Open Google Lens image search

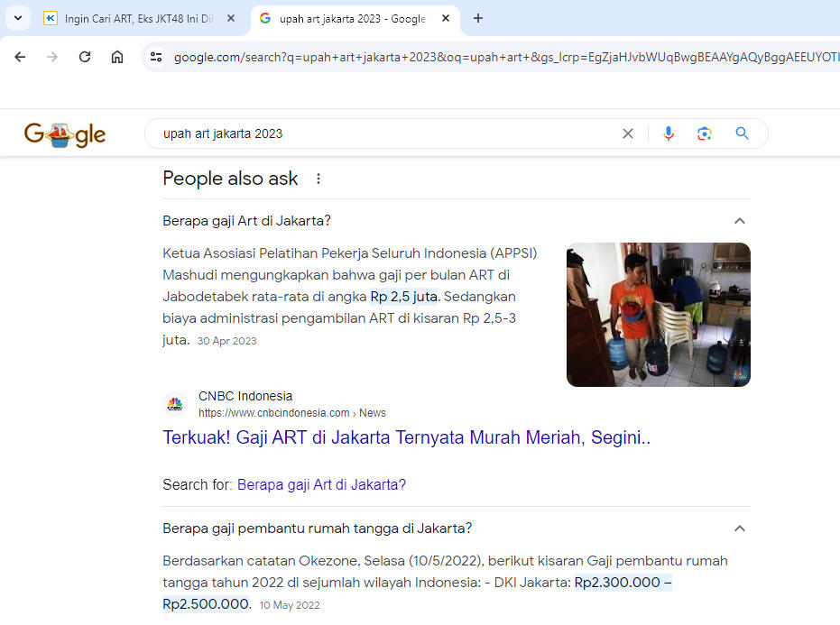coord(705,133)
